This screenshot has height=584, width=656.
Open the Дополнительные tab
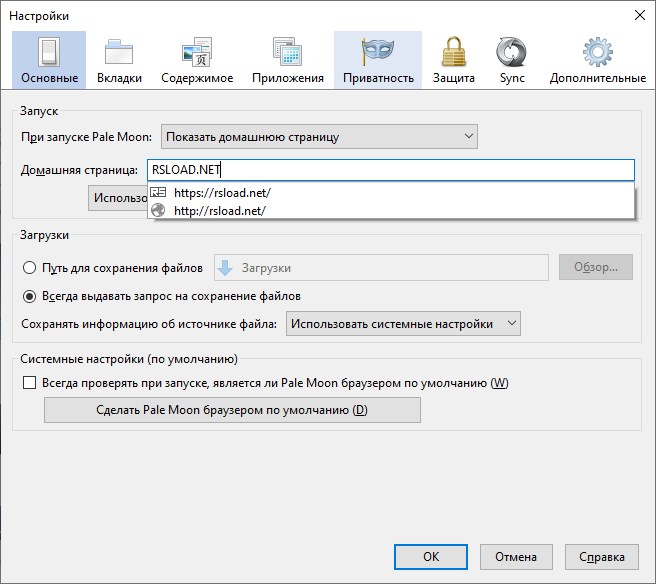597,60
